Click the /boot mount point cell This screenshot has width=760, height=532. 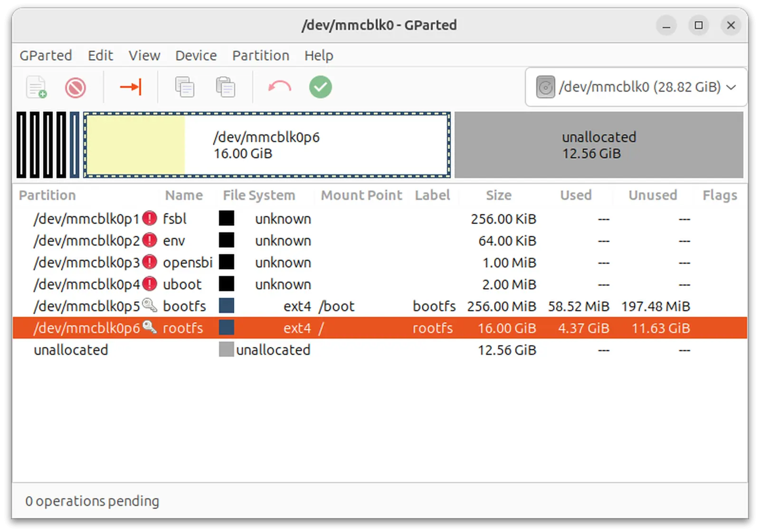click(336, 306)
